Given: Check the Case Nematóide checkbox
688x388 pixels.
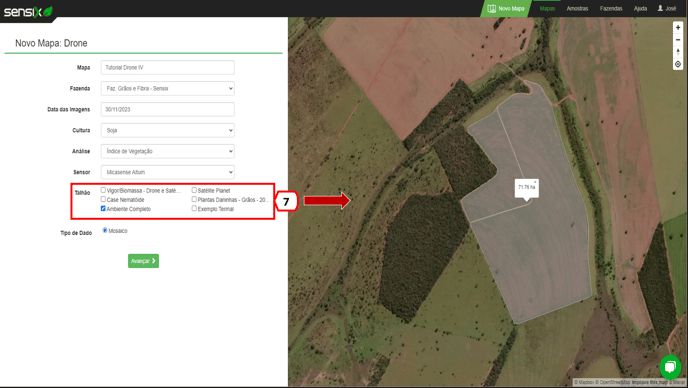Looking at the screenshot, I should 103,199.
